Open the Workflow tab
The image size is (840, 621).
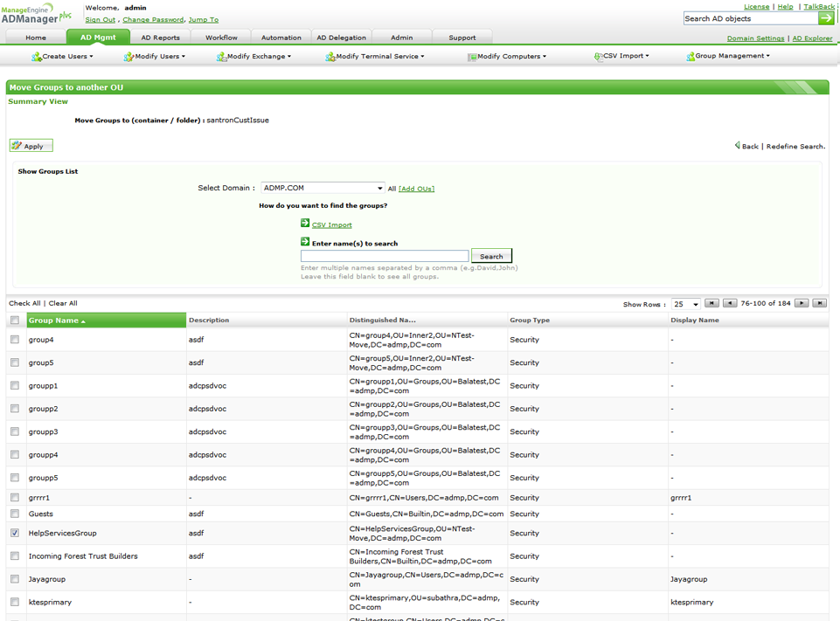221,38
